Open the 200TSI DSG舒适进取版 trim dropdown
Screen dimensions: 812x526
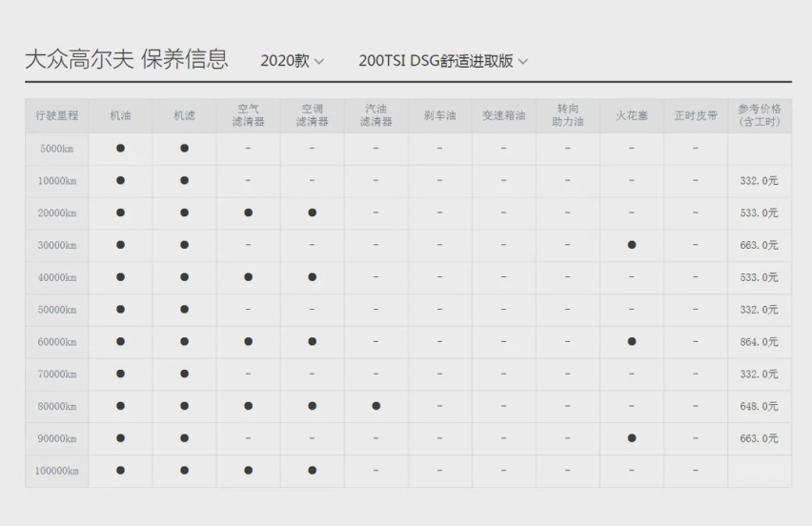click(x=443, y=61)
